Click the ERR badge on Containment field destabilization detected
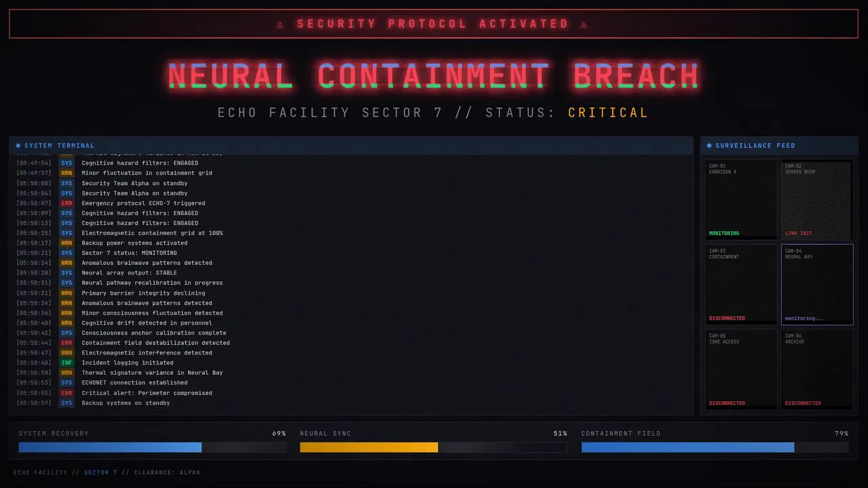 coord(66,343)
